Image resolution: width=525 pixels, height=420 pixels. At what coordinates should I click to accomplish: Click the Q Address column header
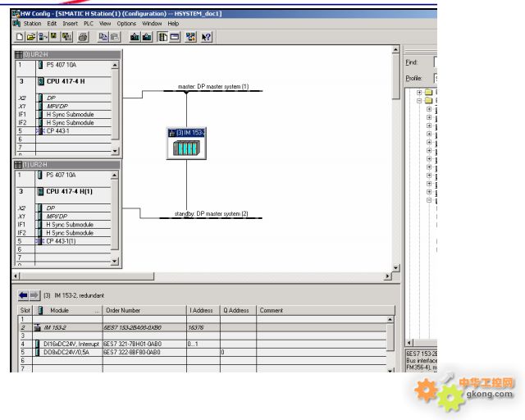[238, 310]
